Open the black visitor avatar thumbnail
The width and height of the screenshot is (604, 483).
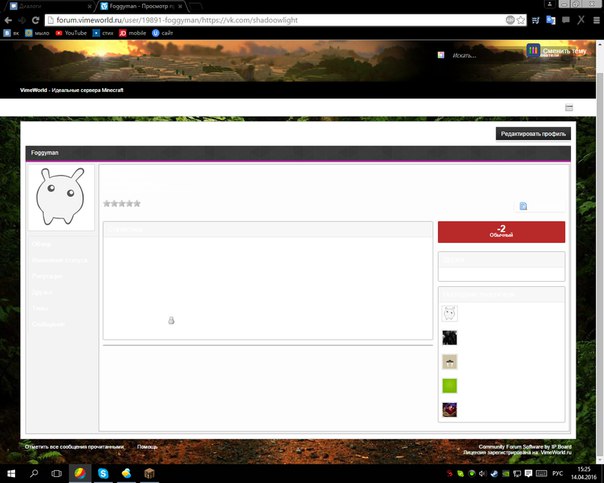click(450, 338)
